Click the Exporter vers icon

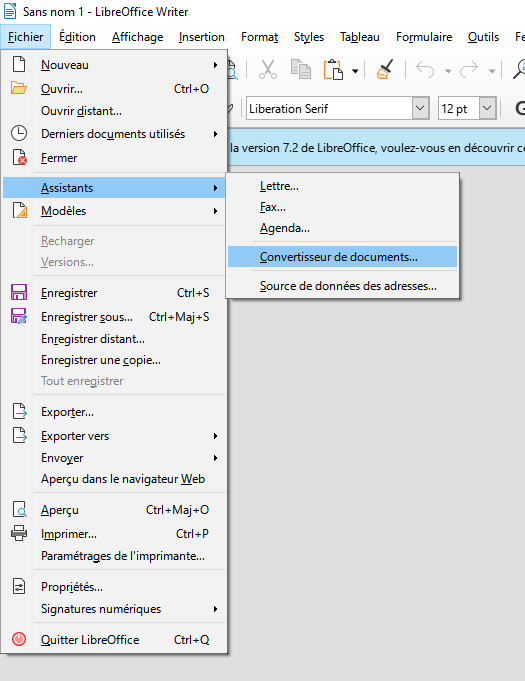(20, 435)
